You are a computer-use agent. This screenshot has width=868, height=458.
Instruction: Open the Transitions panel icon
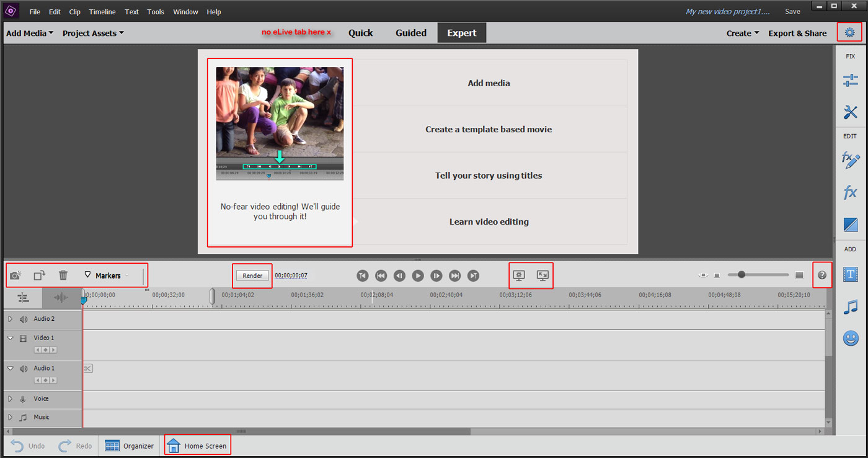850,225
